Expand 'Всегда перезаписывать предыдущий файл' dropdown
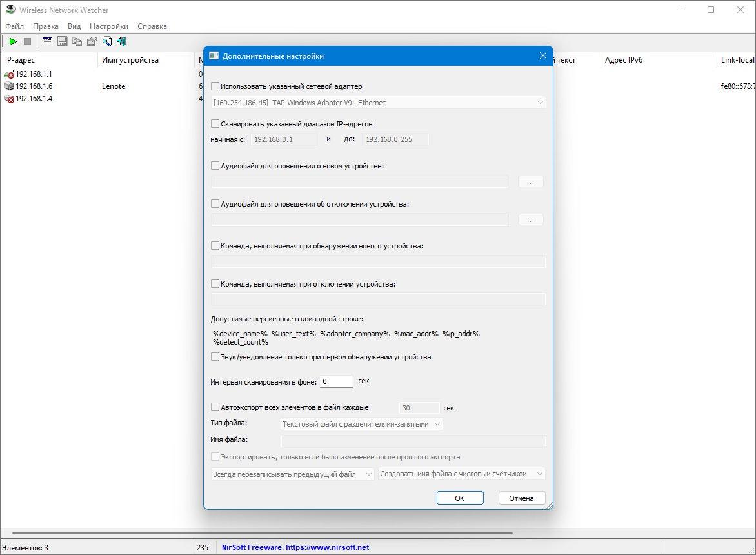Image resolution: width=756 pixels, height=555 pixels. click(292, 474)
